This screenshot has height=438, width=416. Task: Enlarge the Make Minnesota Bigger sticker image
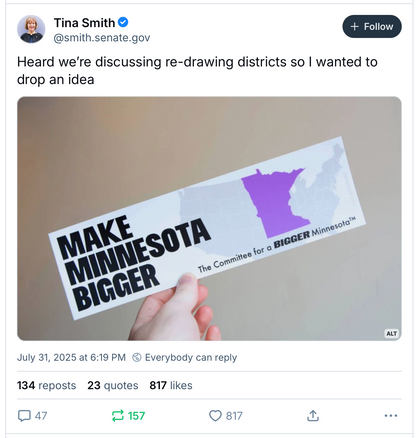[209, 219]
